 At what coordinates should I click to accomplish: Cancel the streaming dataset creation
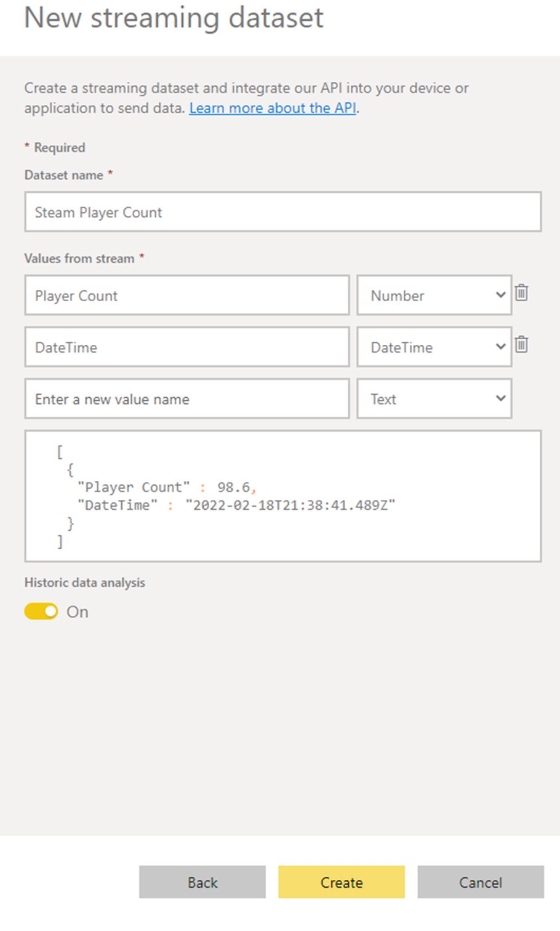480,882
